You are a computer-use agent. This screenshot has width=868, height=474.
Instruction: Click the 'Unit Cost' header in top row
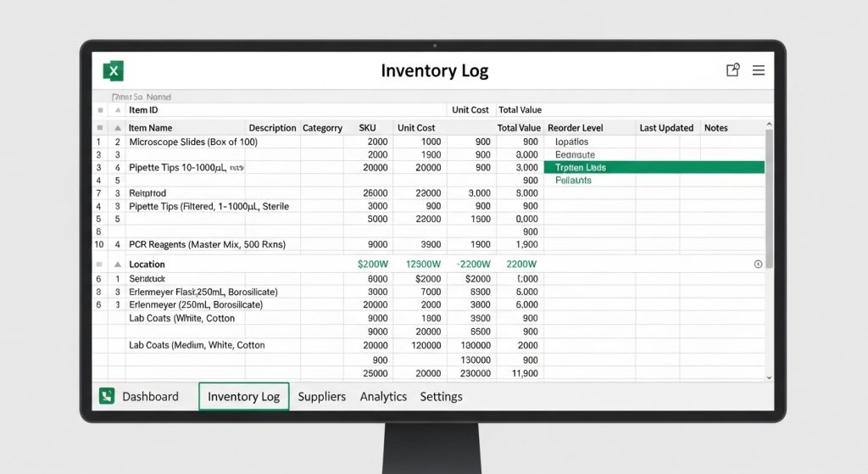point(470,109)
